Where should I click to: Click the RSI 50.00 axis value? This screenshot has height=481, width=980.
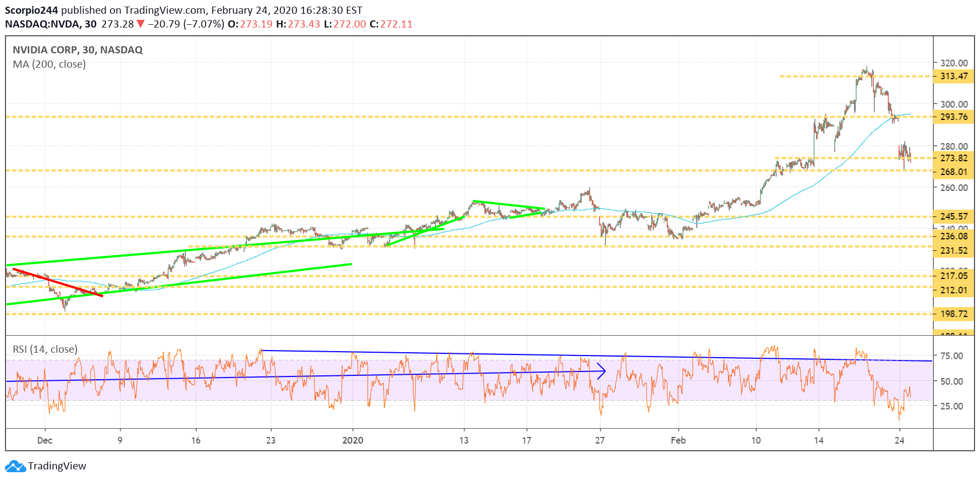pyautogui.click(x=951, y=381)
